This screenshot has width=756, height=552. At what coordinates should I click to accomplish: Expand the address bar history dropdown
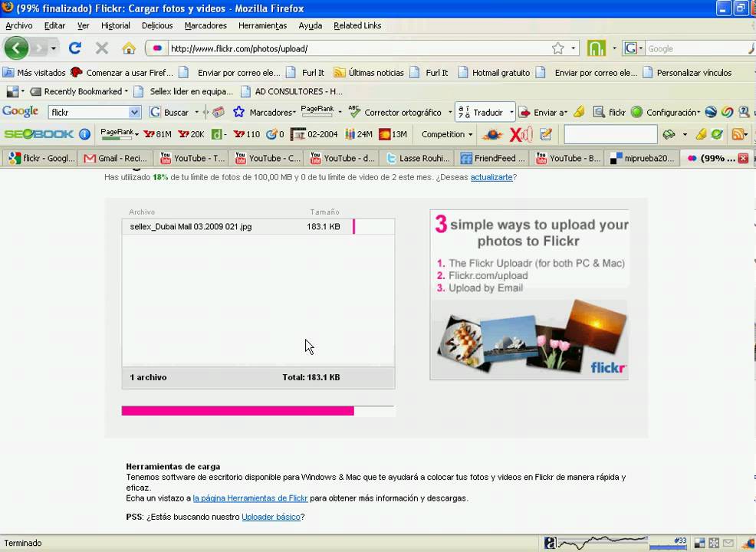(x=573, y=48)
